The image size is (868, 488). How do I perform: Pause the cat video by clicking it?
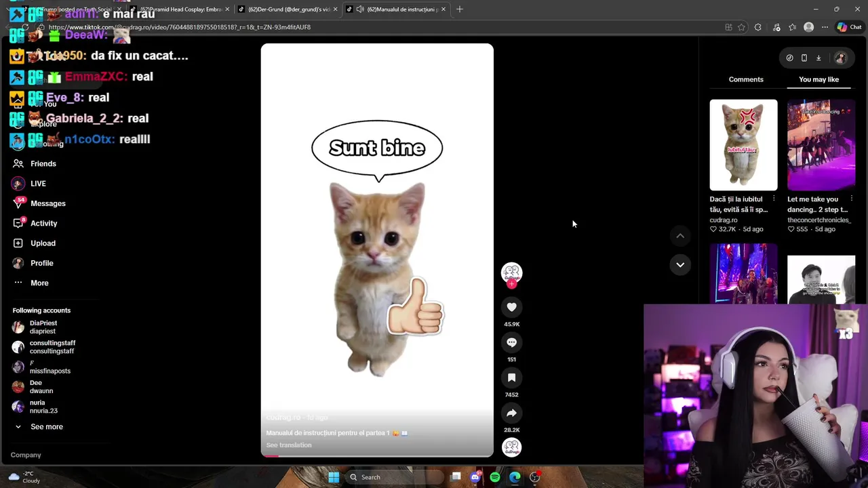click(x=377, y=251)
